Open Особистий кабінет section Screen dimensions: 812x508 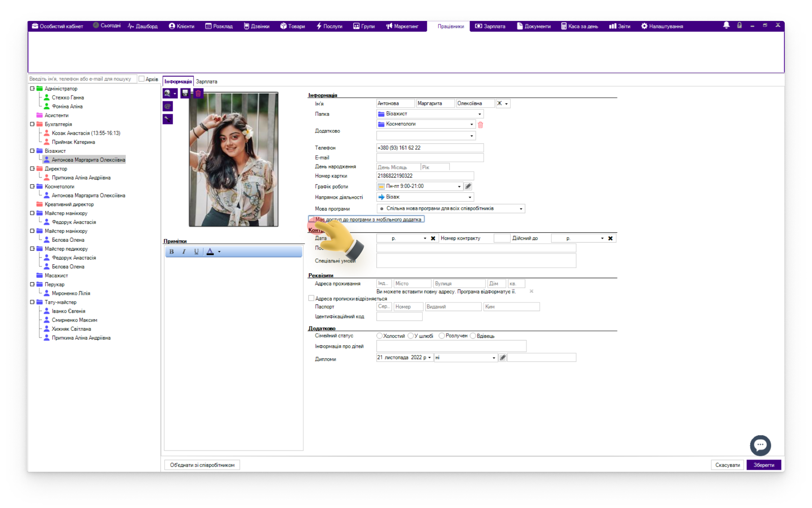tap(57, 26)
